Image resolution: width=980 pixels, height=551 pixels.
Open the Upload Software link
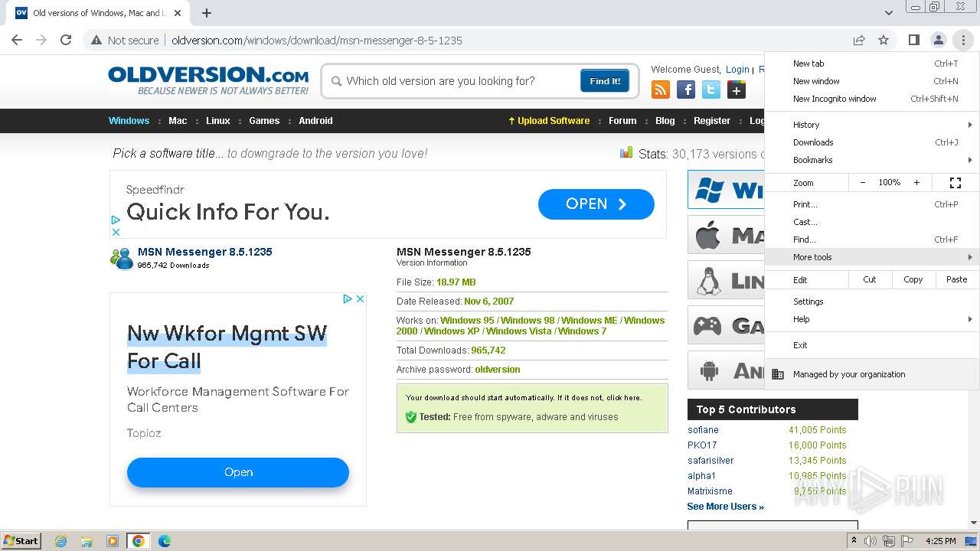tap(549, 121)
